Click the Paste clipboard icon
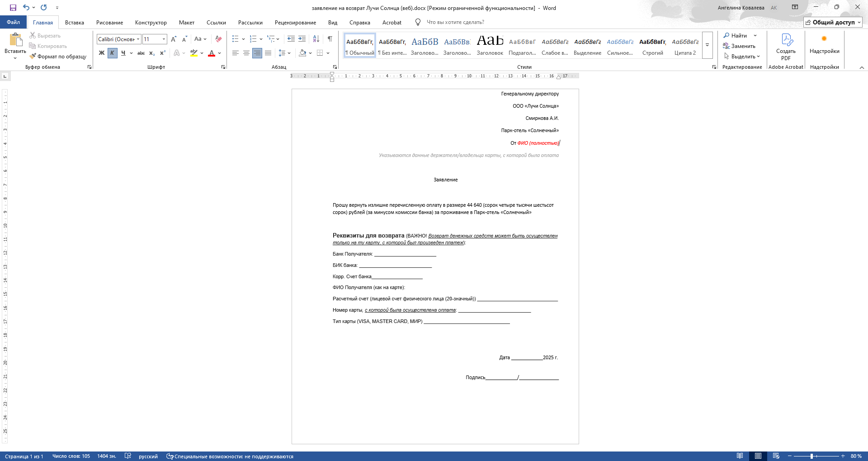Image resolution: width=868 pixels, height=461 pixels. pos(15,40)
